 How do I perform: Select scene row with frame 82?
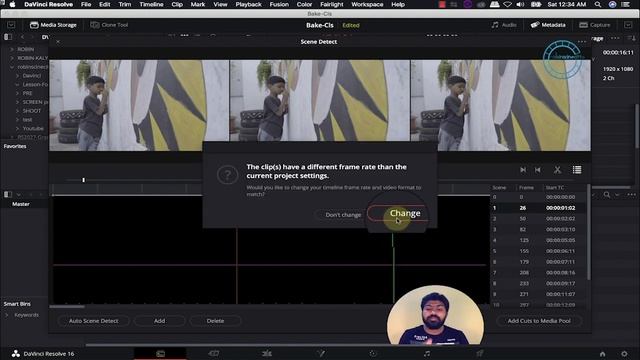[539, 229]
